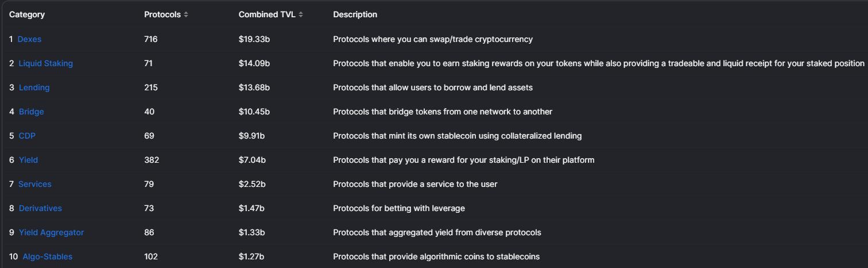View the CDP category page
Screen dimensions: 868x268
pyautogui.click(x=27, y=136)
